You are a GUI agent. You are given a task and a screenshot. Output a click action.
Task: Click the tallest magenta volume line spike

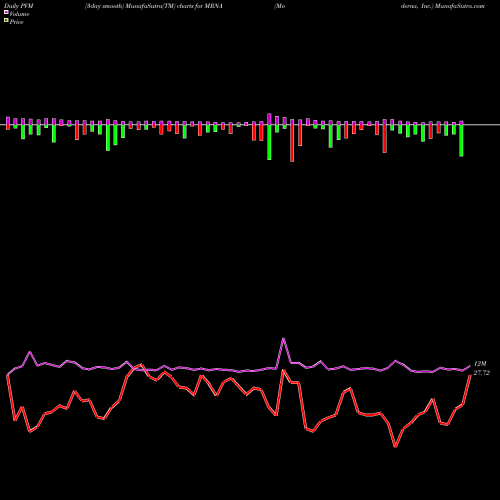(283, 339)
